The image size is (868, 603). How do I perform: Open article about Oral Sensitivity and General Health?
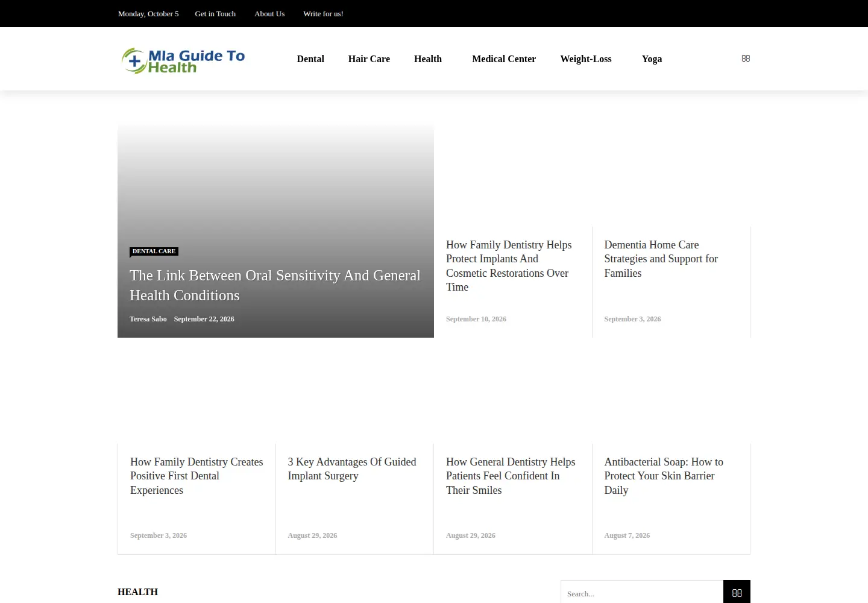coord(275,285)
